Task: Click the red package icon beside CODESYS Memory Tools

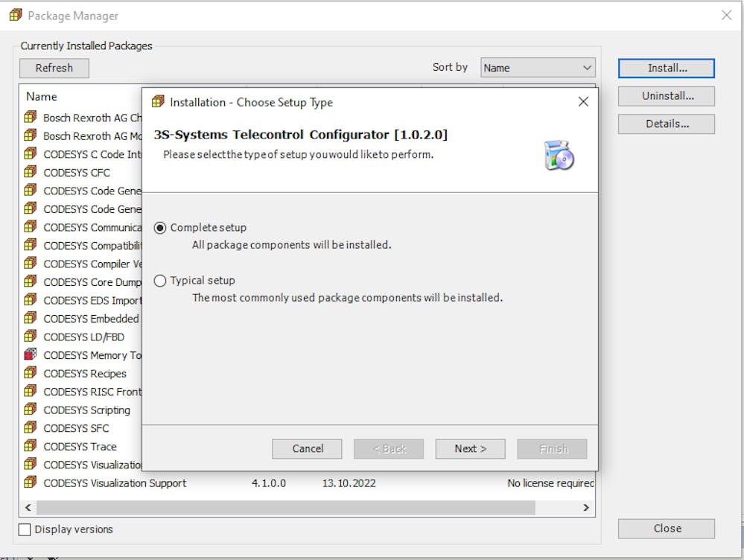Action: pos(30,354)
